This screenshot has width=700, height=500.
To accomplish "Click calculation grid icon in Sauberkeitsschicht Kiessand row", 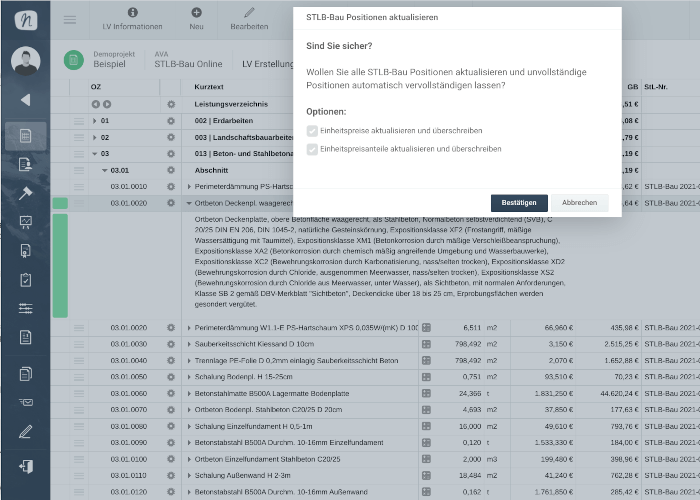I will coord(426,344).
